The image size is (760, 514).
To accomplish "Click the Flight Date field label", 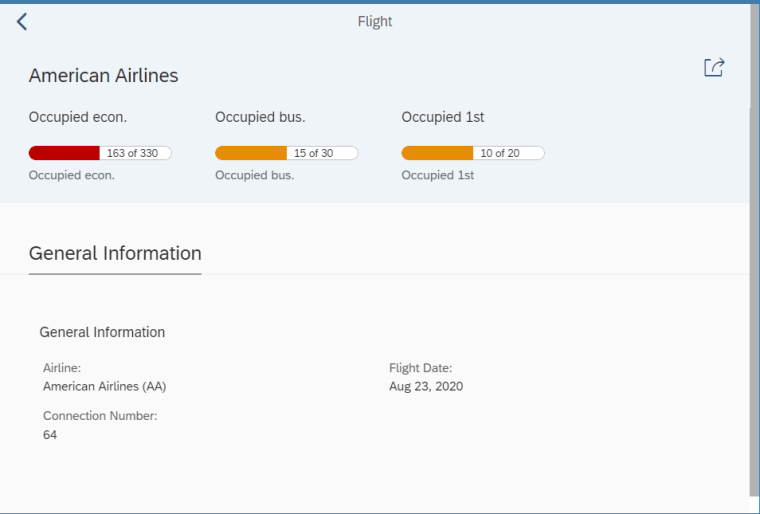I will click(421, 368).
